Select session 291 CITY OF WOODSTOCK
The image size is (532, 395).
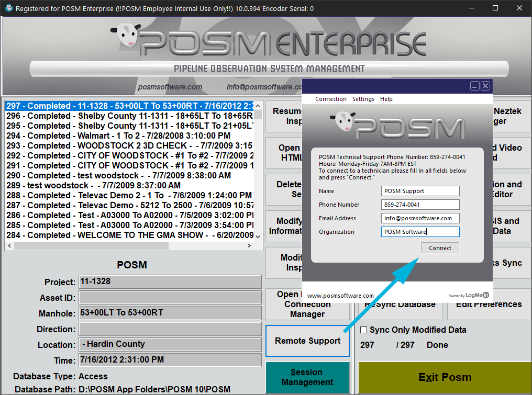click(129, 165)
